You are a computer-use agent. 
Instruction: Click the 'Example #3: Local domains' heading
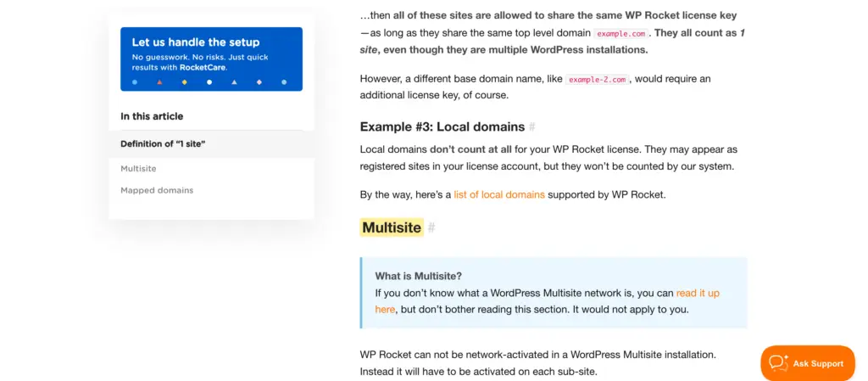coord(442,126)
